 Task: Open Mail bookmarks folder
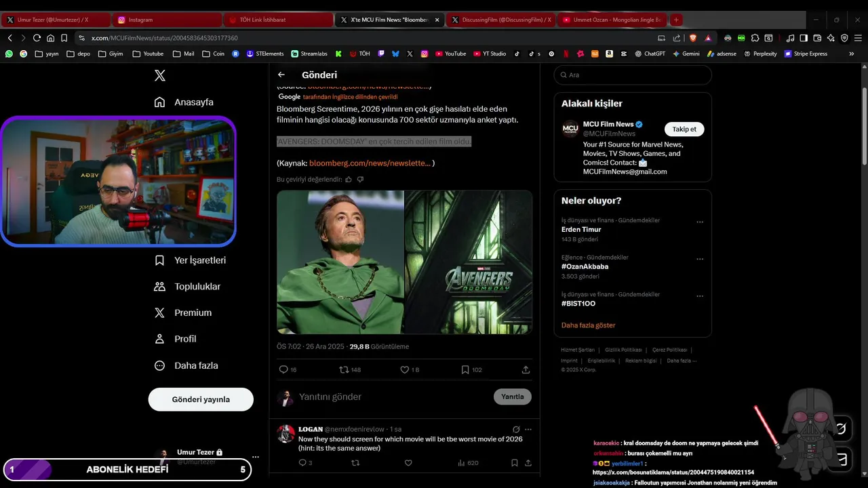click(183, 54)
